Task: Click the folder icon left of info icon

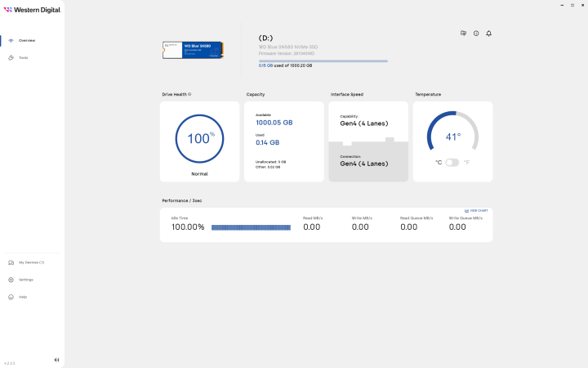Action: 463,34
